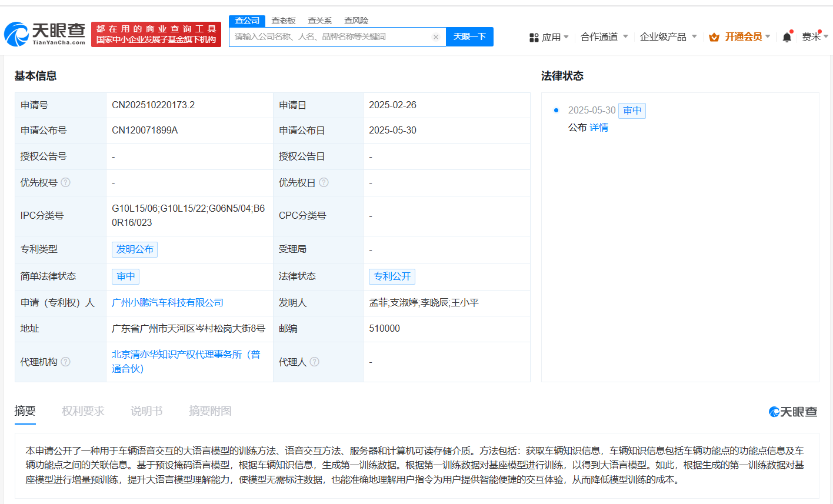
Task: Click the help icon next to 优先权号
Action: click(66, 182)
